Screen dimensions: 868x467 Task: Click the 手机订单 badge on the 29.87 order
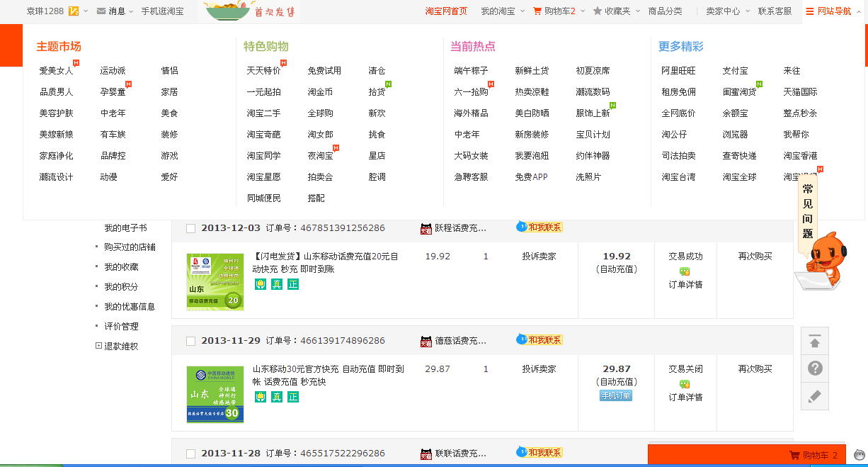click(615, 395)
